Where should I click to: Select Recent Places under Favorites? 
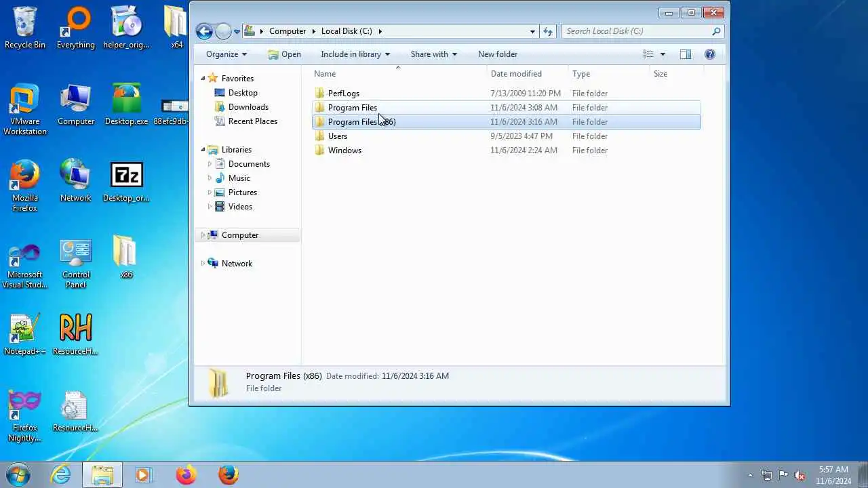click(252, 121)
